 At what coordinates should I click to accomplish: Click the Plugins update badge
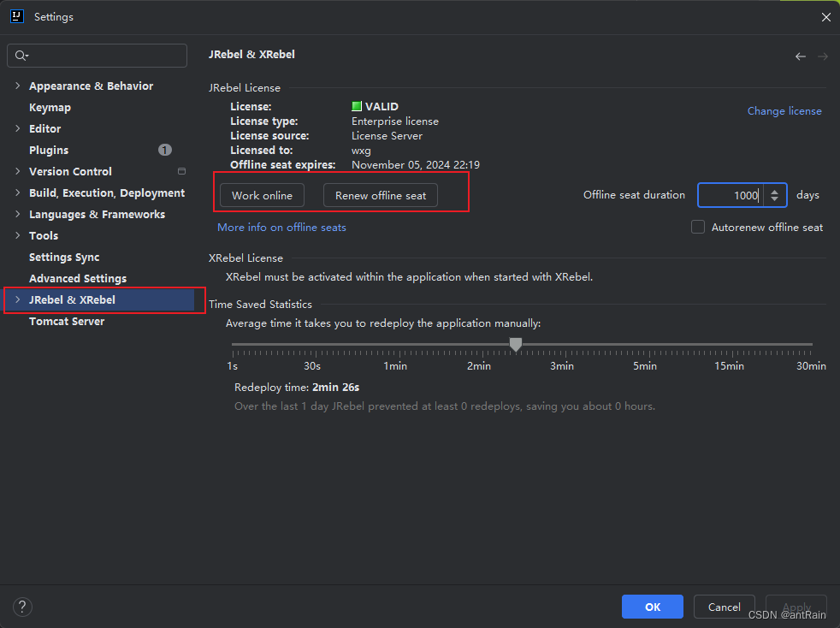click(x=165, y=150)
